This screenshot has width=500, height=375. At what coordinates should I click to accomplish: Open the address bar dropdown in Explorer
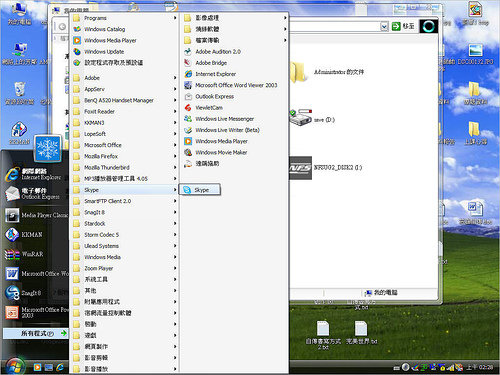coord(384,26)
